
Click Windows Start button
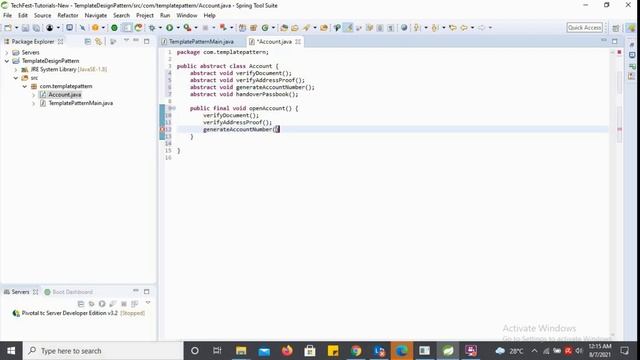pyautogui.click(x=11, y=351)
